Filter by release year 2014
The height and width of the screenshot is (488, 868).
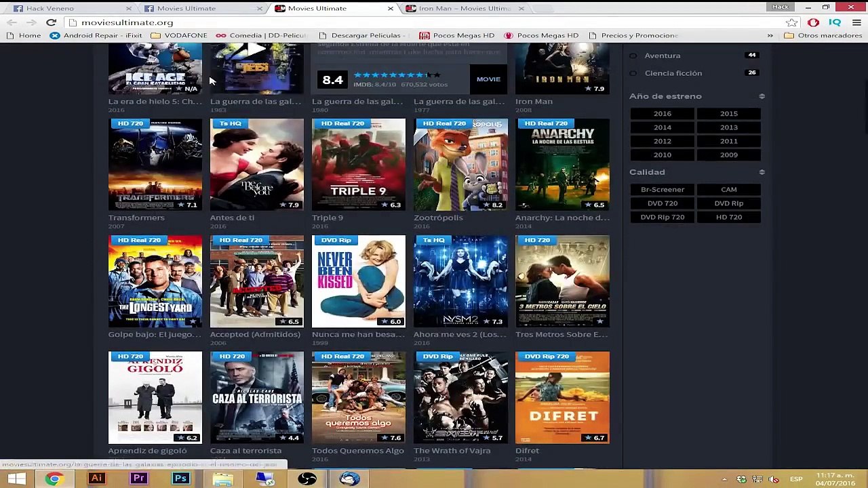(x=663, y=127)
